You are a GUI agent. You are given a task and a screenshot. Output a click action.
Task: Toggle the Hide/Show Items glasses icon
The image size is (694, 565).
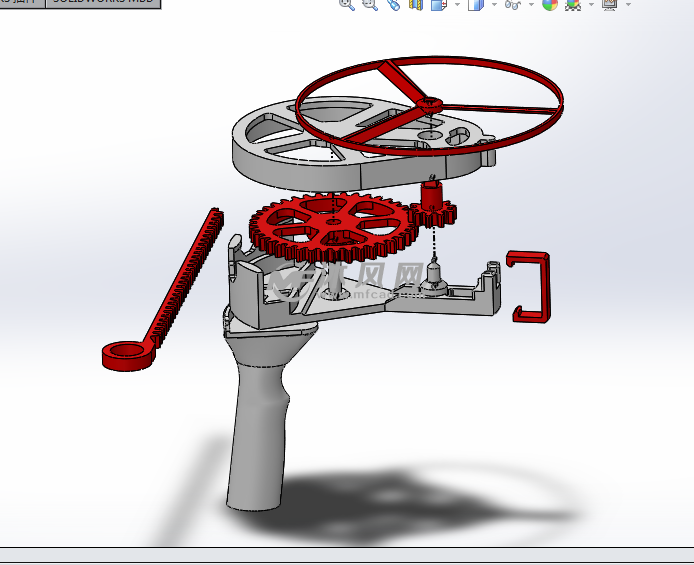(x=512, y=4)
